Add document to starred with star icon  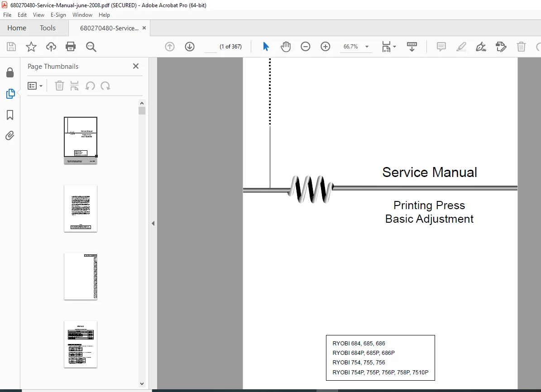[x=31, y=47]
